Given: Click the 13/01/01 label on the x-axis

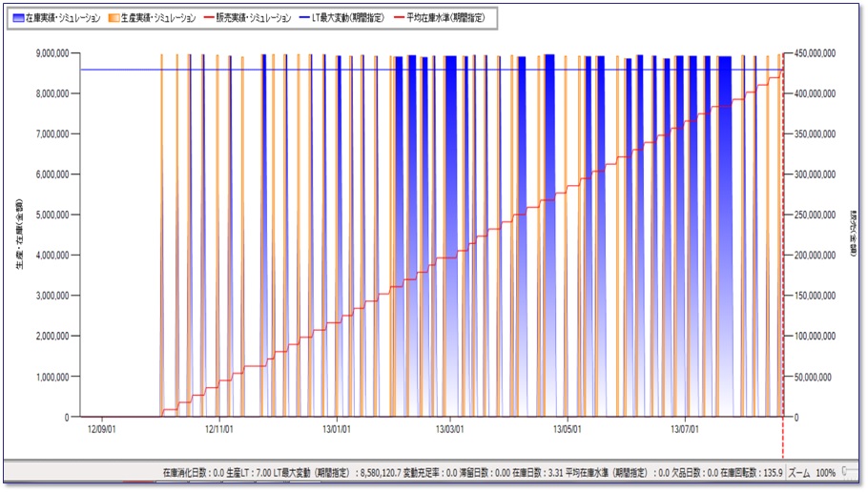Looking at the screenshot, I should [x=338, y=429].
